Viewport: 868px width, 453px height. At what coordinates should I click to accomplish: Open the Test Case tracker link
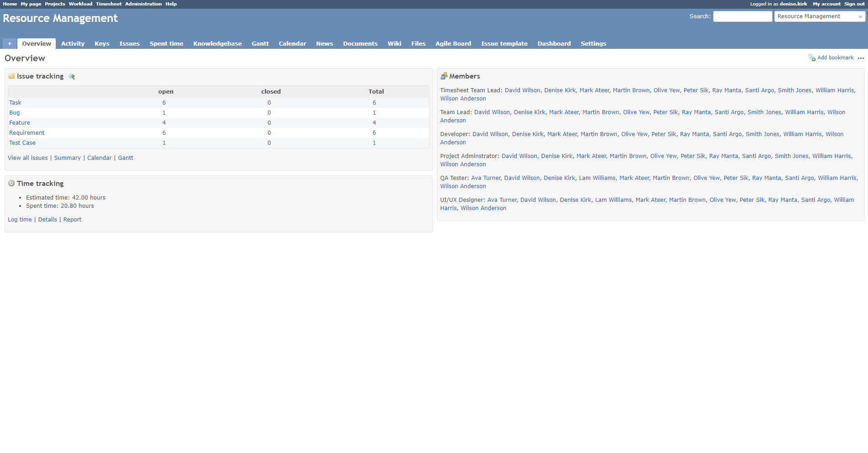22,143
